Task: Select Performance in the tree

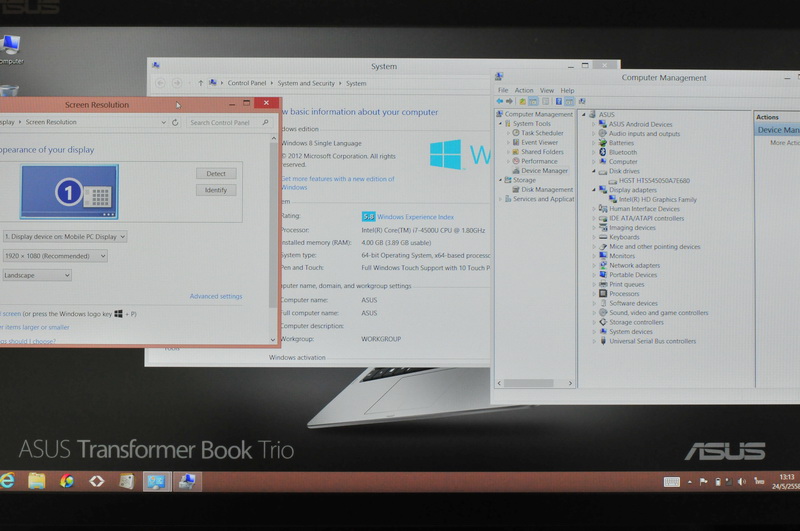Action: coord(539,161)
